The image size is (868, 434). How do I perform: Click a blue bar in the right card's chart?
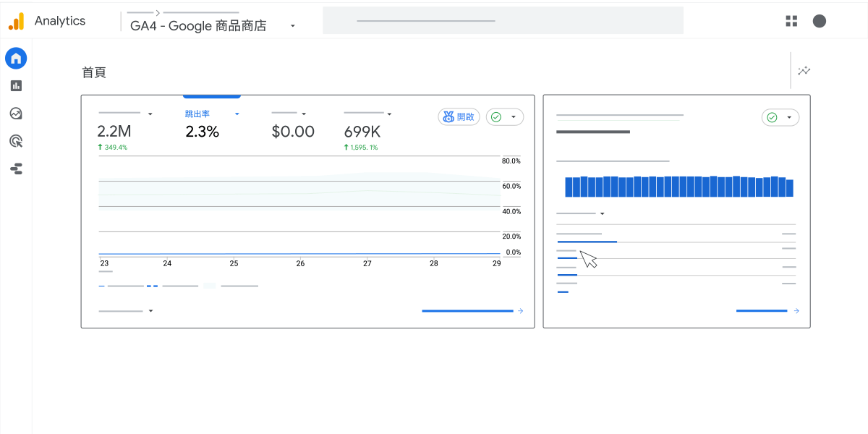[677, 187]
